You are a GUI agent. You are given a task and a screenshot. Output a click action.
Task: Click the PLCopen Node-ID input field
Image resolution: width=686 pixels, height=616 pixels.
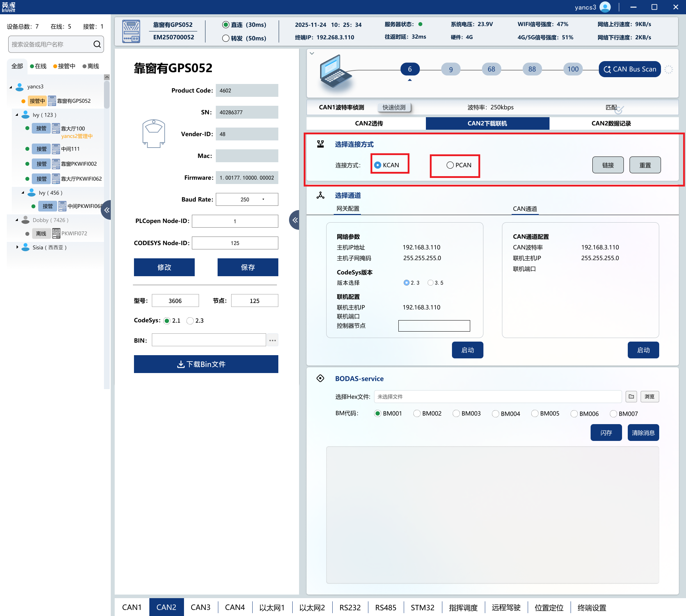coord(235,221)
